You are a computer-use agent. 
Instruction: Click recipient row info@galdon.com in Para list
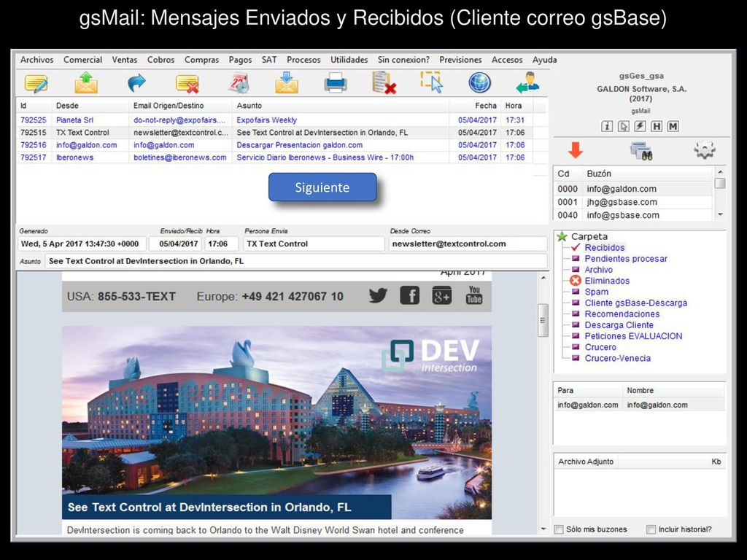click(x=639, y=405)
